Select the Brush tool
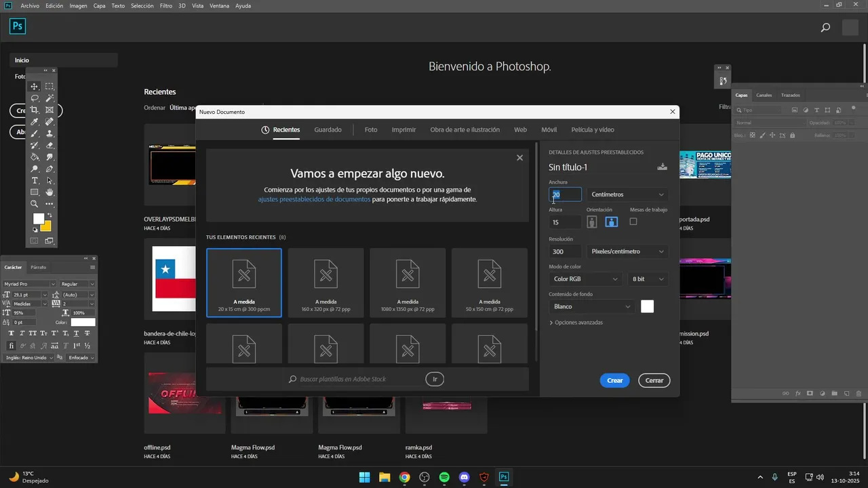Viewport: 868px width, 488px height. click(35, 134)
